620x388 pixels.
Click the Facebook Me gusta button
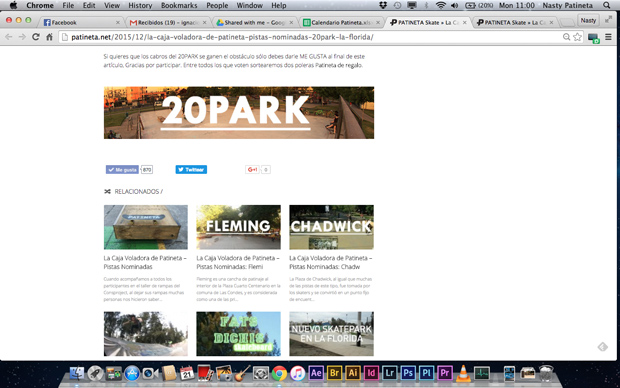(x=122, y=170)
